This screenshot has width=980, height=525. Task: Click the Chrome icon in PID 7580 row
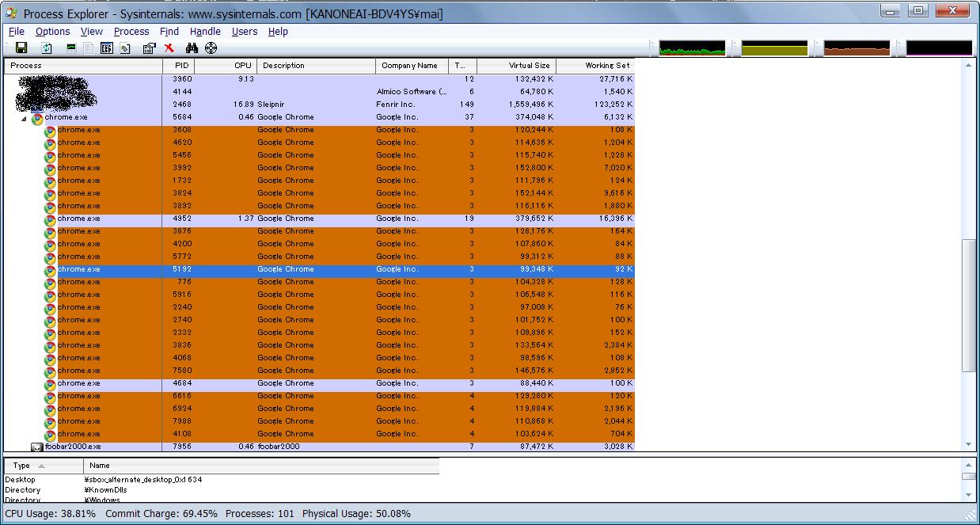(x=50, y=371)
